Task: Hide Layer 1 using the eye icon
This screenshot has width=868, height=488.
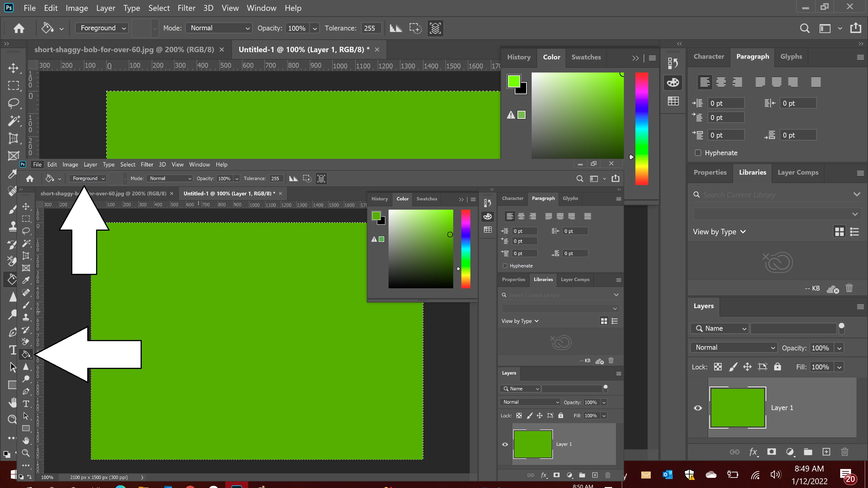Action: click(x=698, y=408)
